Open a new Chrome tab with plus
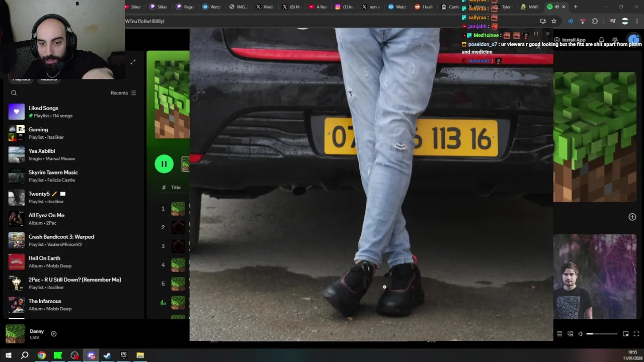644x362 pixels. click(x=576, y=7)
